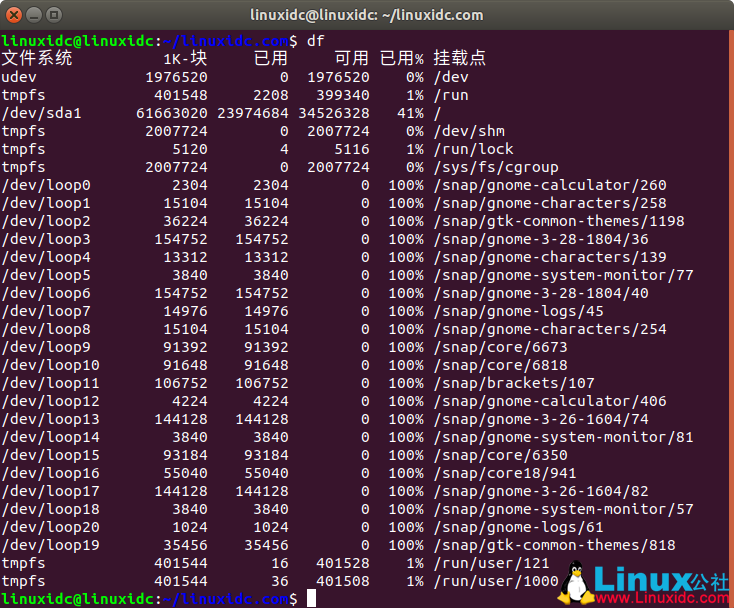
Task: Click the '/snap/core/6818' path
Action: (x=500, y=365)
